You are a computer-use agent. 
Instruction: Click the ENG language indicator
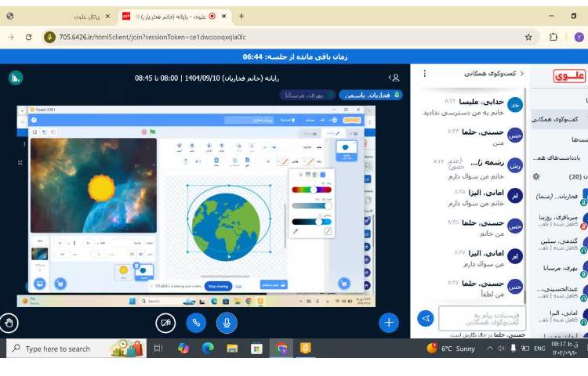click(x=539, y=349)
